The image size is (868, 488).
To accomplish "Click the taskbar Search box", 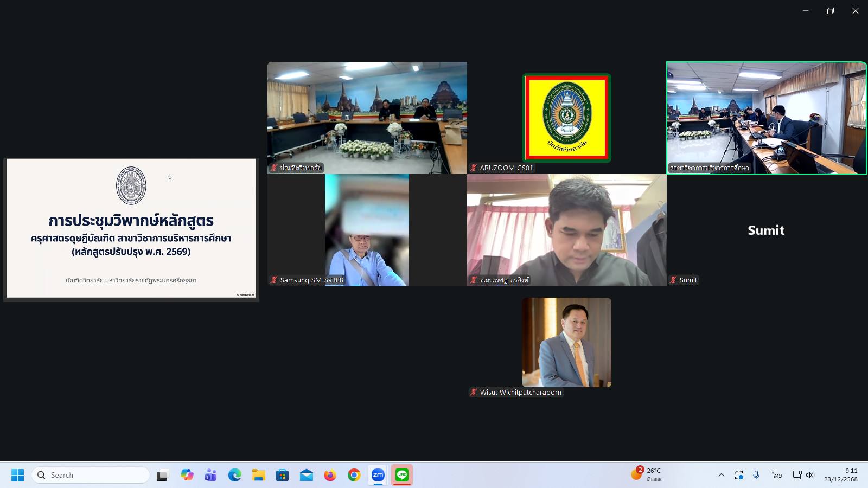I will point(91,475).
